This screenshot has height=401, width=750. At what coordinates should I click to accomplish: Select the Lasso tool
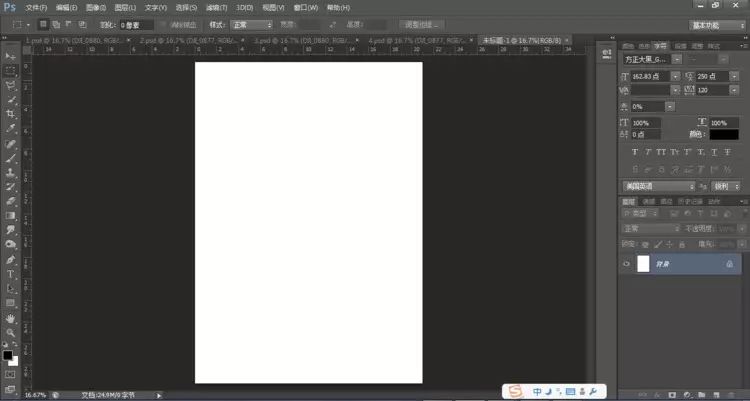click(x=10, y=86)
